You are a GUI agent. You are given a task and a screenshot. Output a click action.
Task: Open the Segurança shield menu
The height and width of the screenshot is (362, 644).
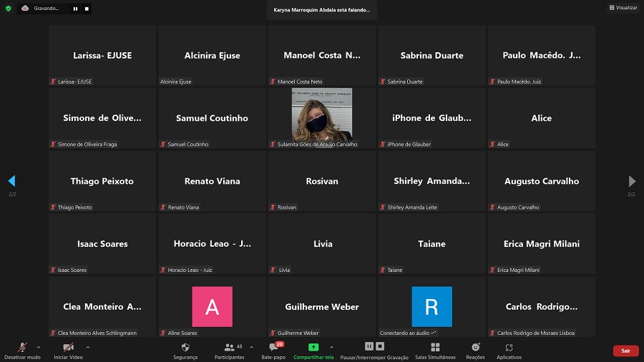185,351
